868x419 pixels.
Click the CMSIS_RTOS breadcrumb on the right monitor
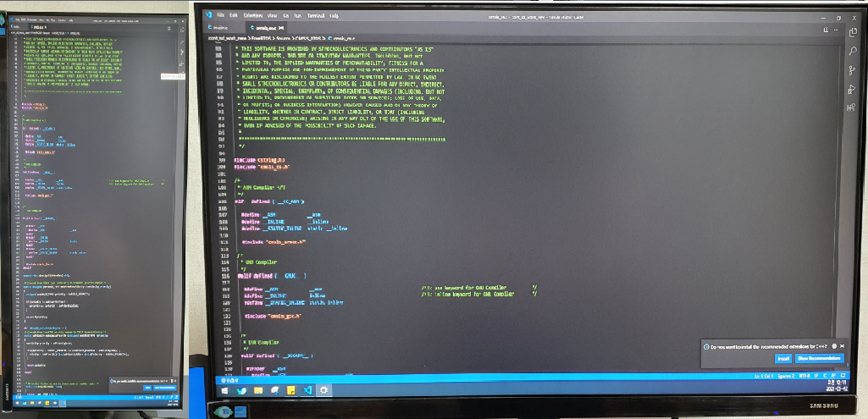[x=307, y=39]
